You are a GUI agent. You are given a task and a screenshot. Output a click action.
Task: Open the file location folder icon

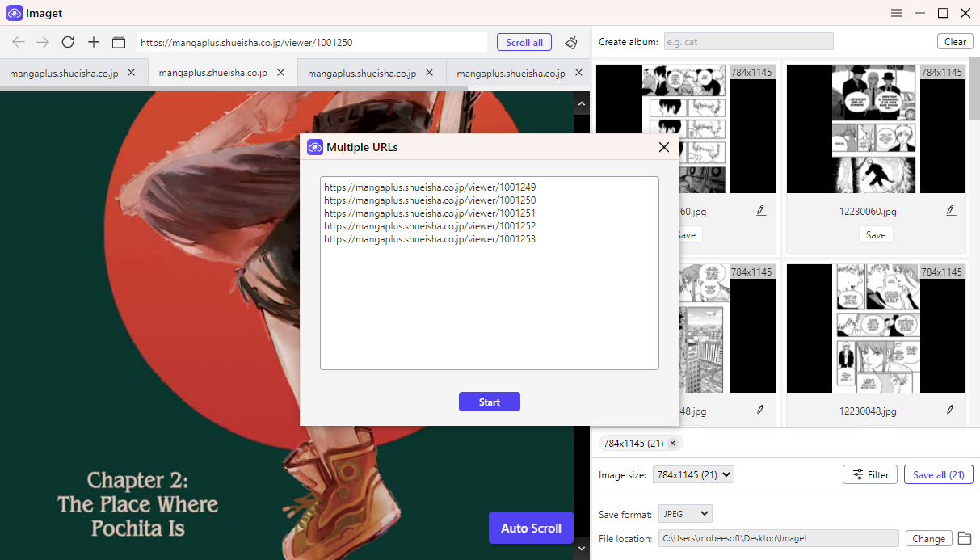[964, 538]
